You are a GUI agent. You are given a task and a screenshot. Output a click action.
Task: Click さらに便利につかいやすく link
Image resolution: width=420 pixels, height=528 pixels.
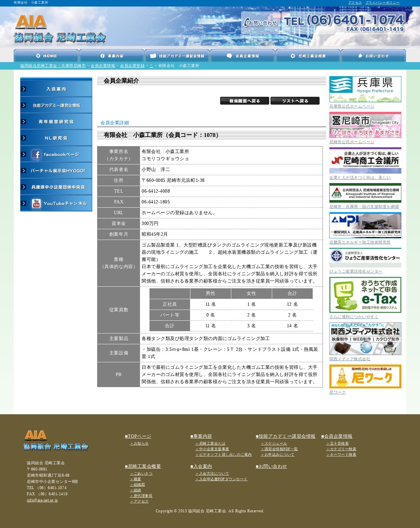coord(354,317)
